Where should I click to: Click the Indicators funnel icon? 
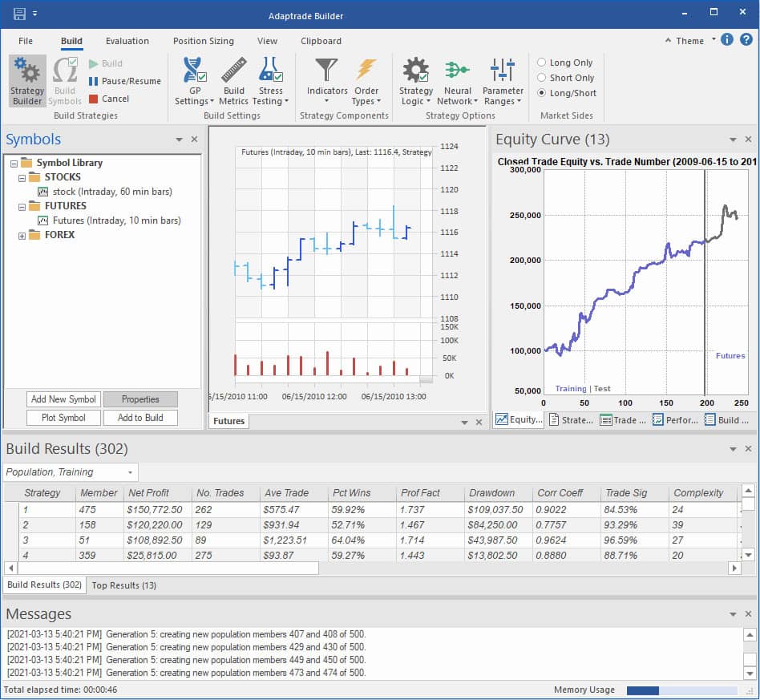pos(326,72)
